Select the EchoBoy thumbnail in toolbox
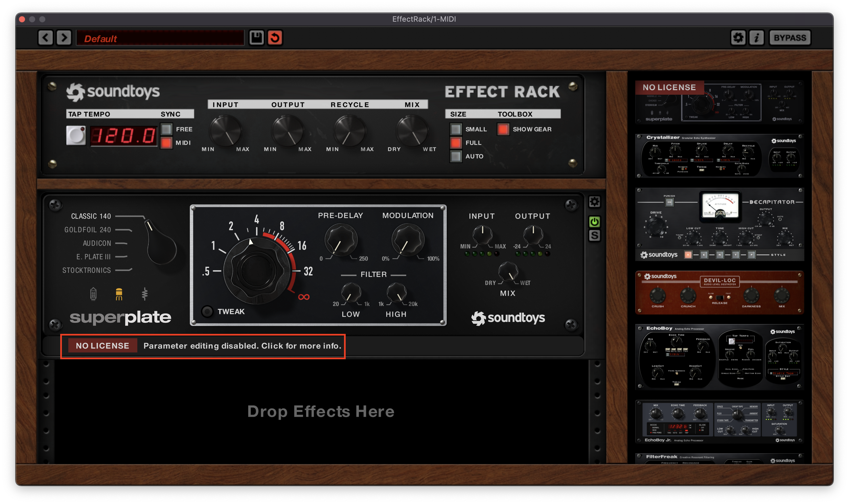 click(719, 357)
